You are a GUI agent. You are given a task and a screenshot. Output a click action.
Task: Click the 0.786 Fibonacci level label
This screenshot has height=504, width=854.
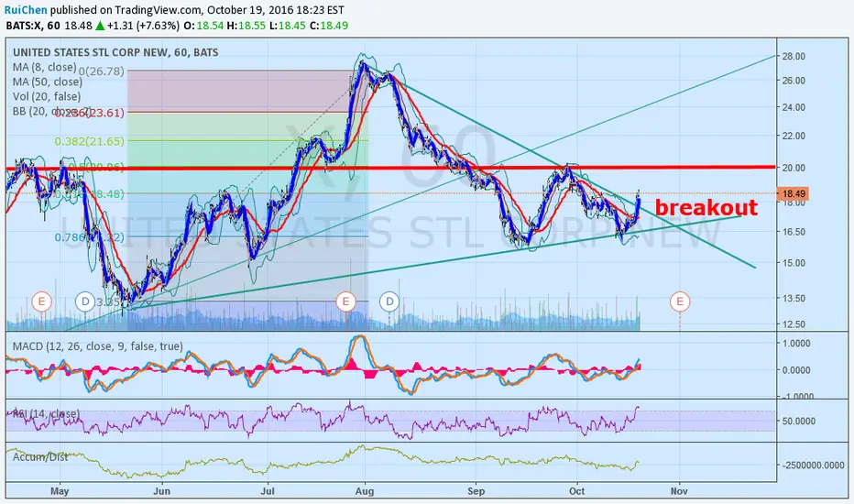coord(89,237)
